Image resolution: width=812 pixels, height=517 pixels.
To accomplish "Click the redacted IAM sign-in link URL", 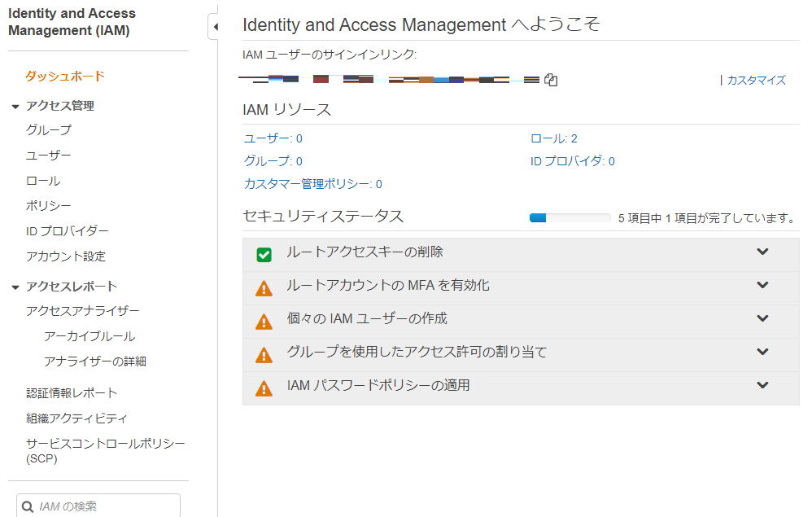I will (389, 79).
